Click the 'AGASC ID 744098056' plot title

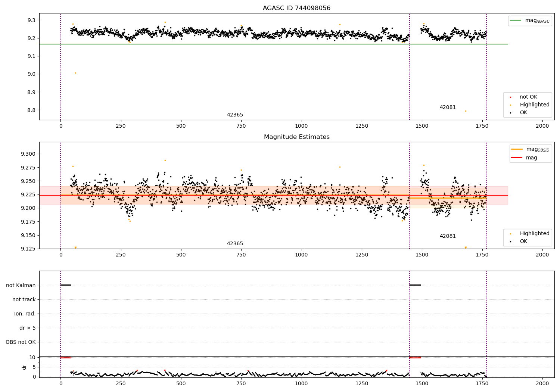point(296,8)
